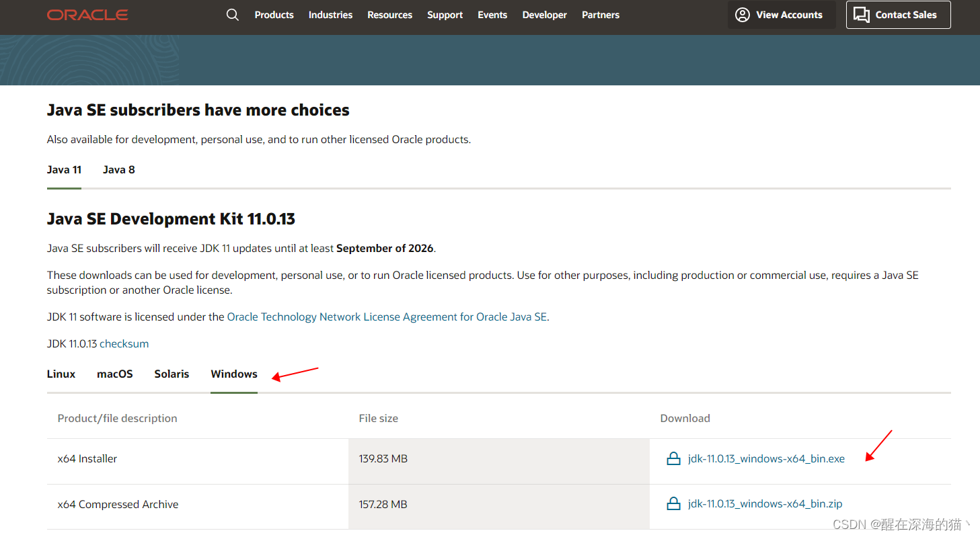Click the 'x64 Installer' description cell
The width and height of the screenshot is (980, 537).
coord(198,461)
